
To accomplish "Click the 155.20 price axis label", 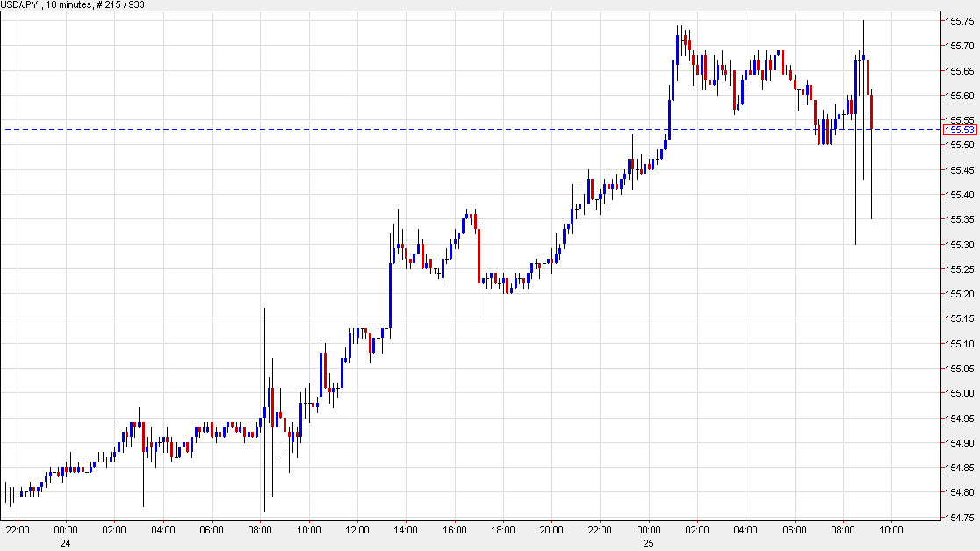I will click(960, 294).
